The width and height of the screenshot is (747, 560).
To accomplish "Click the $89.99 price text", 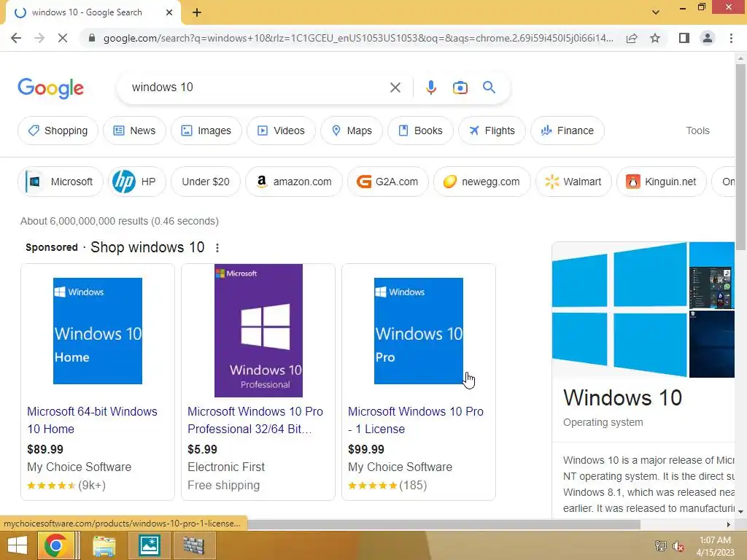I will (x=45, y=449).
